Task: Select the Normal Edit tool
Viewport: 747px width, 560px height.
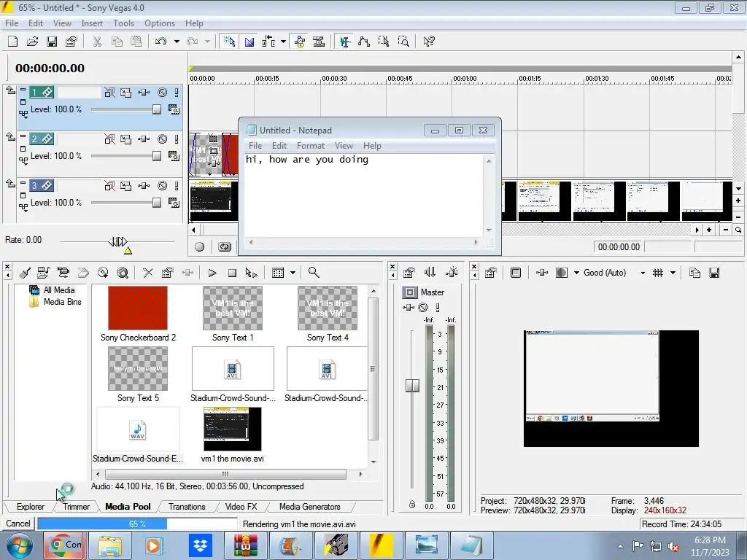Action: [345, 42]
